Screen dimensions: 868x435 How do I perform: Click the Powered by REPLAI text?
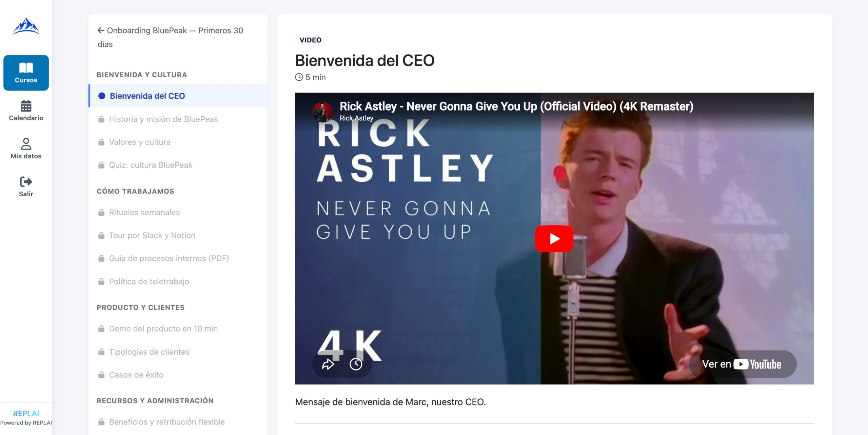click(26, 423)
